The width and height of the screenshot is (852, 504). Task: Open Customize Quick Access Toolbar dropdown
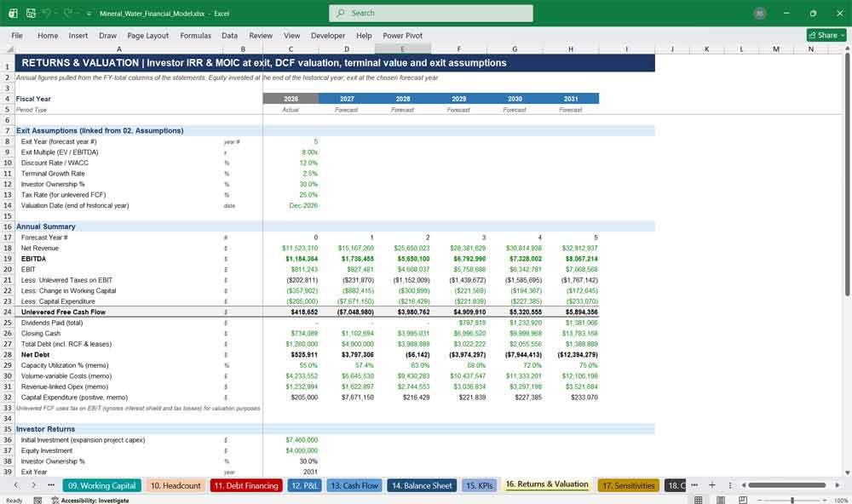[88, 14]
